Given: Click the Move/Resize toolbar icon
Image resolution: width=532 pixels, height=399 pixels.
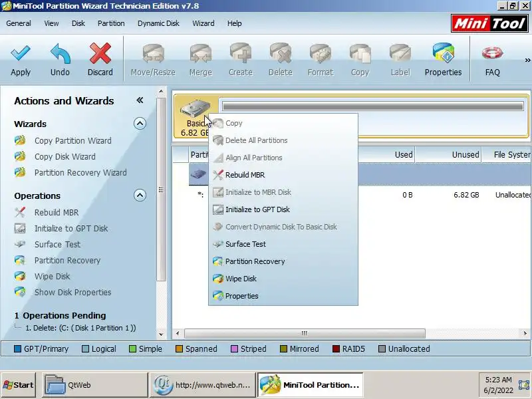Looking at the screenshot, I should (153, 54).
